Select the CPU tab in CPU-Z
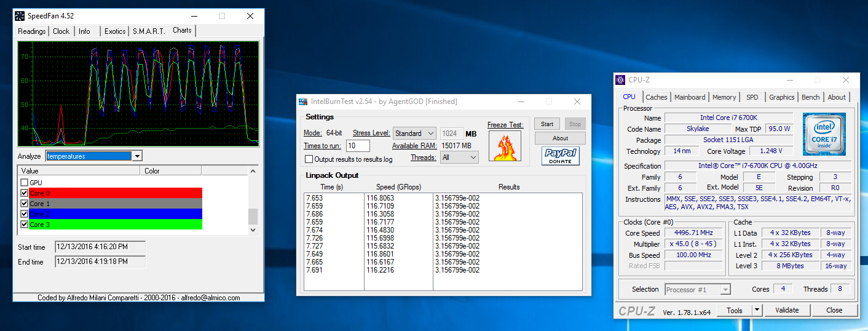 (629, 97)
